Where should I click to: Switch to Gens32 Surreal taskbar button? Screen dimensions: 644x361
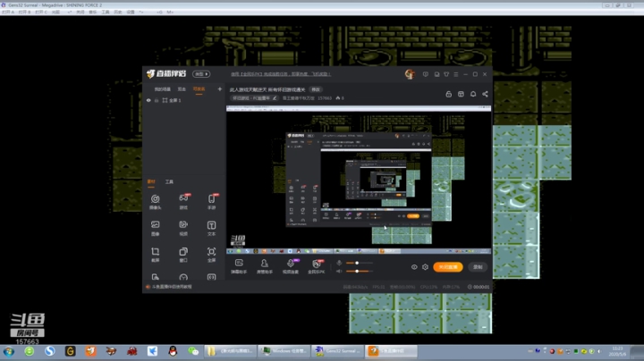pyautogui.click(x=337, y=351)
